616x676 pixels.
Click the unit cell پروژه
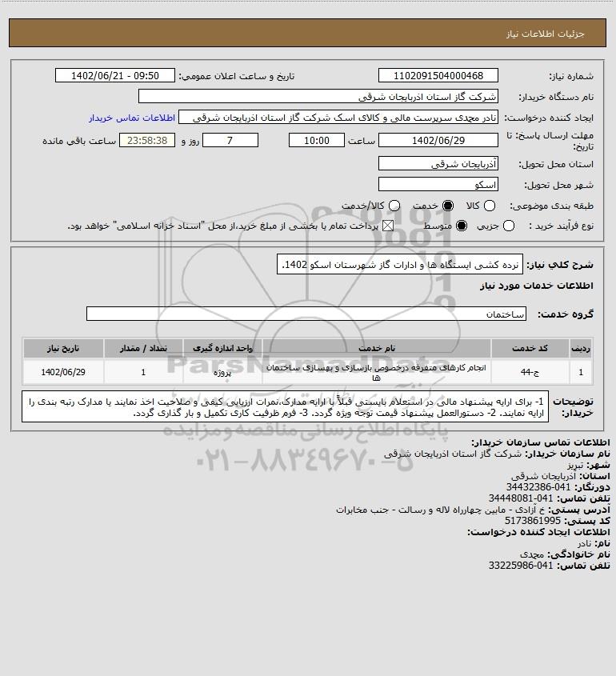(223, 372)
